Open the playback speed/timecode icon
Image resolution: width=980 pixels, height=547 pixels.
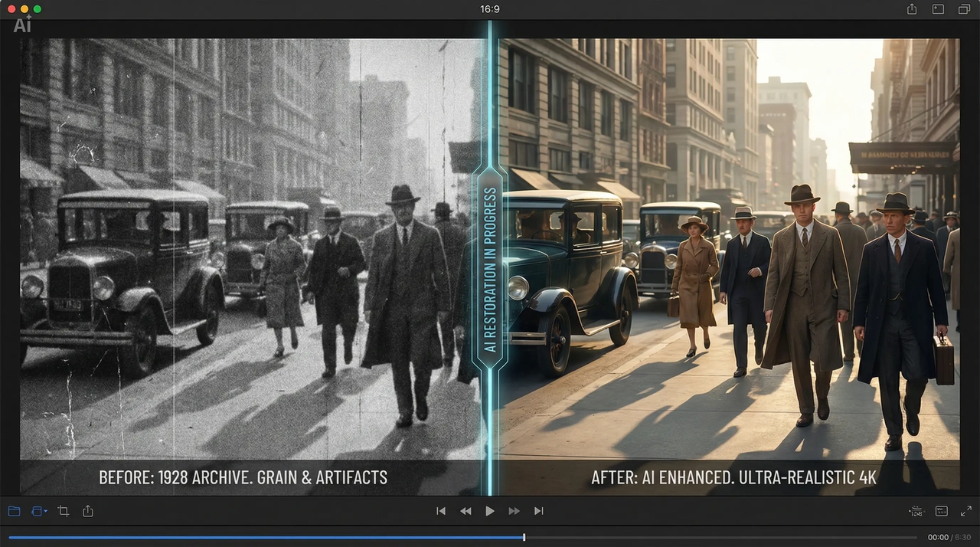click(916, 511)
